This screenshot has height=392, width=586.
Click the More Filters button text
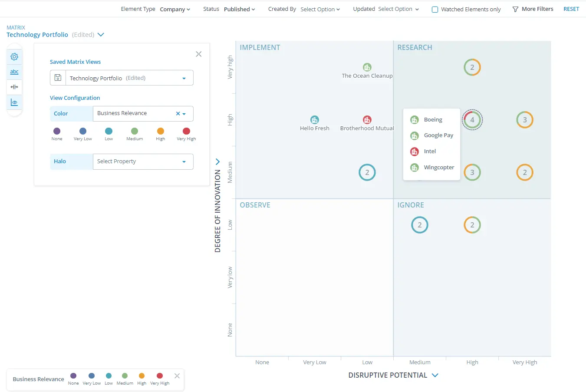click(x=537, y=9)
